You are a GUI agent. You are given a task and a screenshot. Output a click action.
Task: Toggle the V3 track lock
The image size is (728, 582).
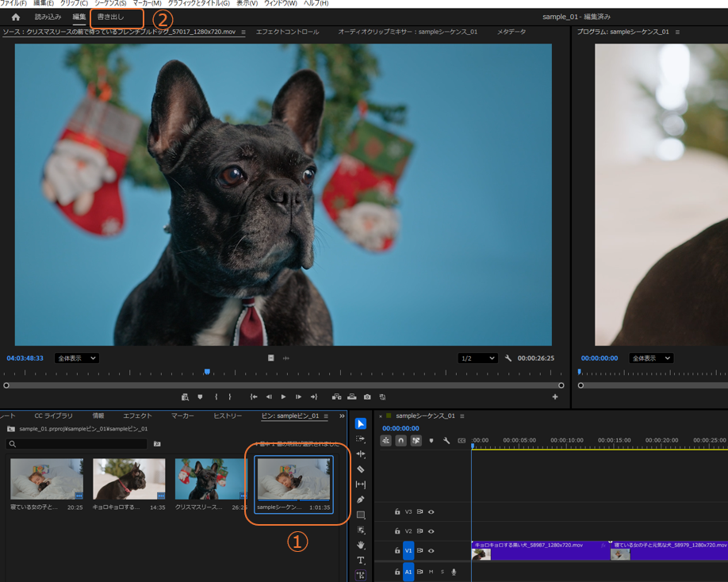397,512
